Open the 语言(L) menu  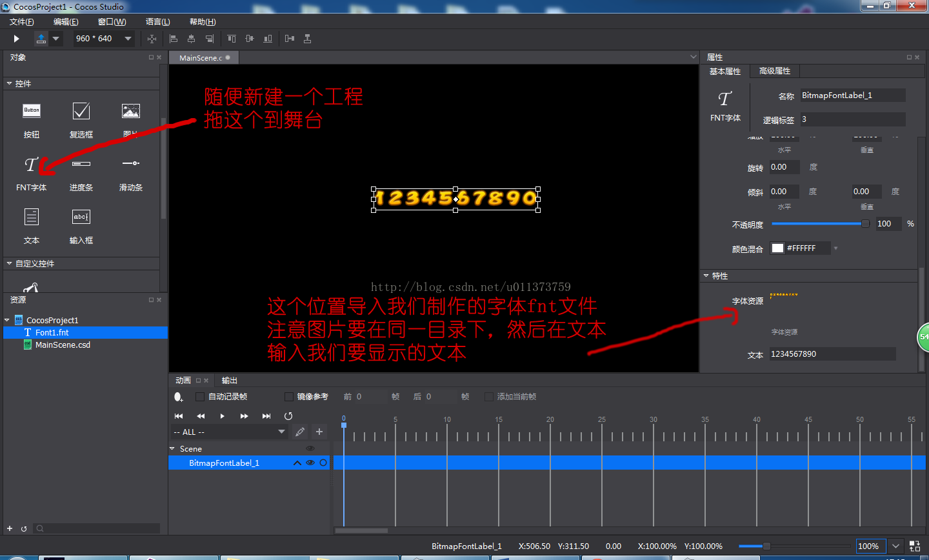click(158, 22)
